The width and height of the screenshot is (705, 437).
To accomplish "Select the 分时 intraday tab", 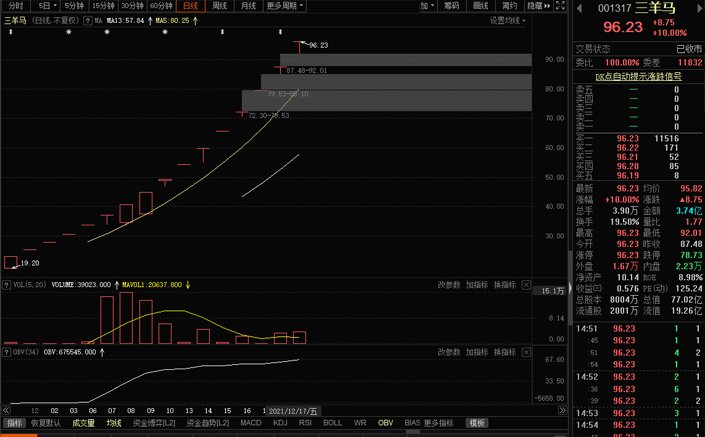I will [x=15, y=6].
